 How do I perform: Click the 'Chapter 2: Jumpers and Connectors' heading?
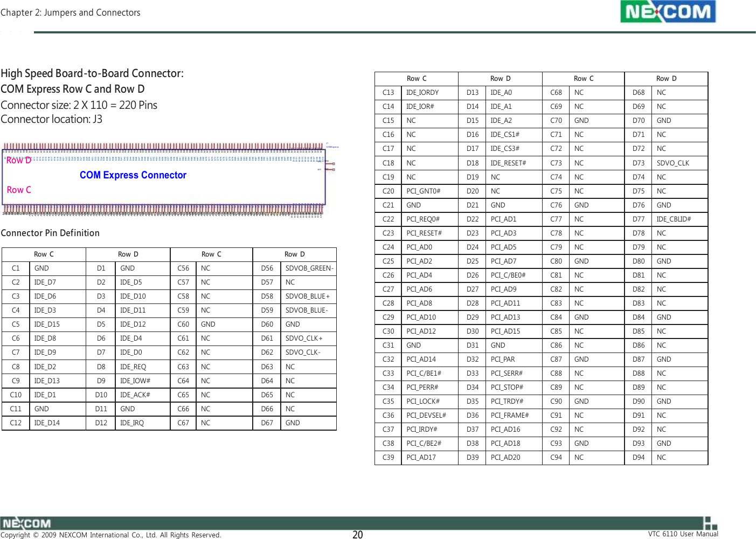[x=71, y=12]
